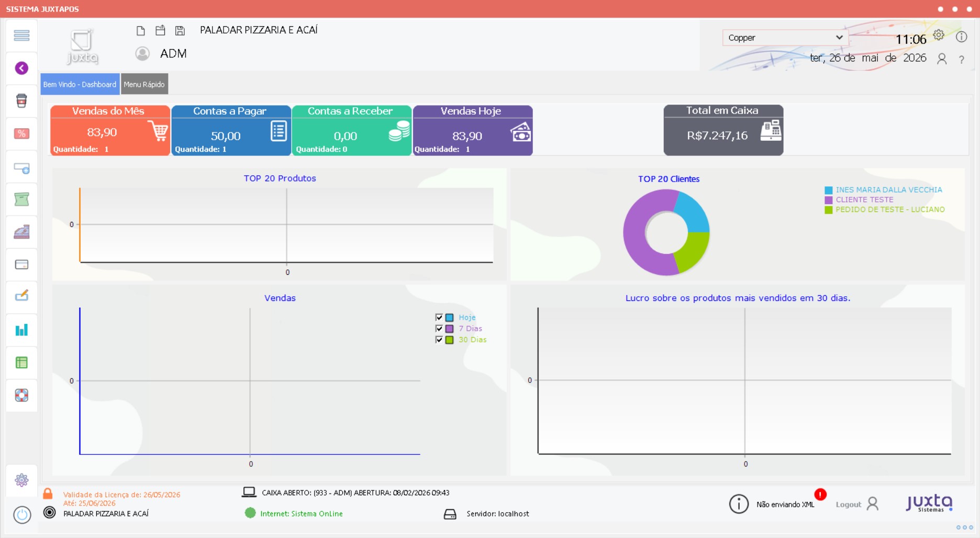Click the purple 7 Dias legend swatch
Viewport: 980px width, 538px height.
pyautogui.click(x=450, y=329)
